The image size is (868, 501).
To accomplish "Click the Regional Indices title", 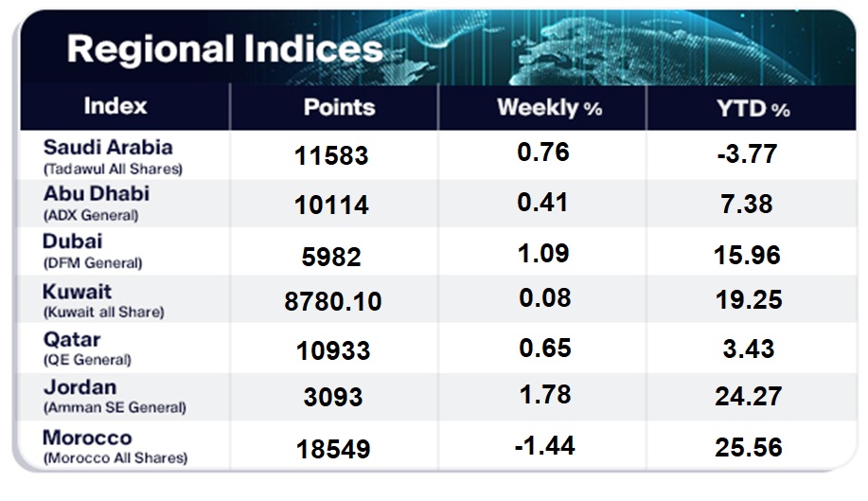I will [x=224, y=49].
